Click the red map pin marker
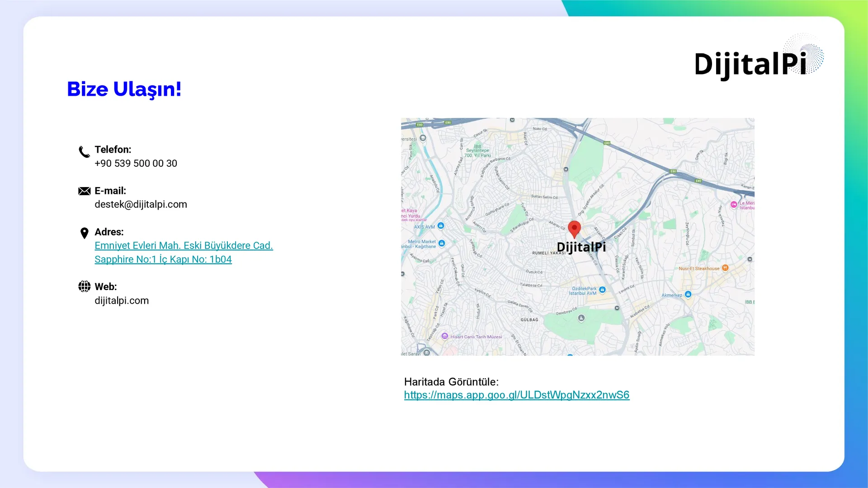Screen dimensions: 868x488 574,230
